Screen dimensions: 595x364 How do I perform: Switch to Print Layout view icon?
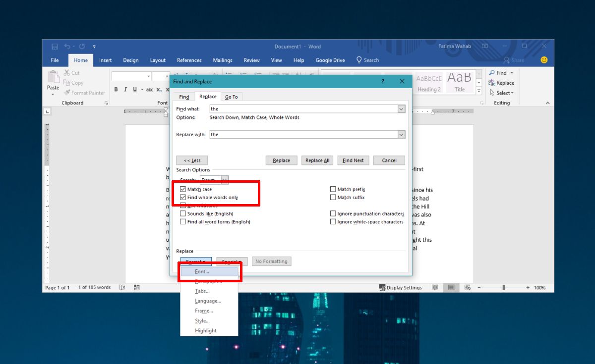tap(451, 287)
